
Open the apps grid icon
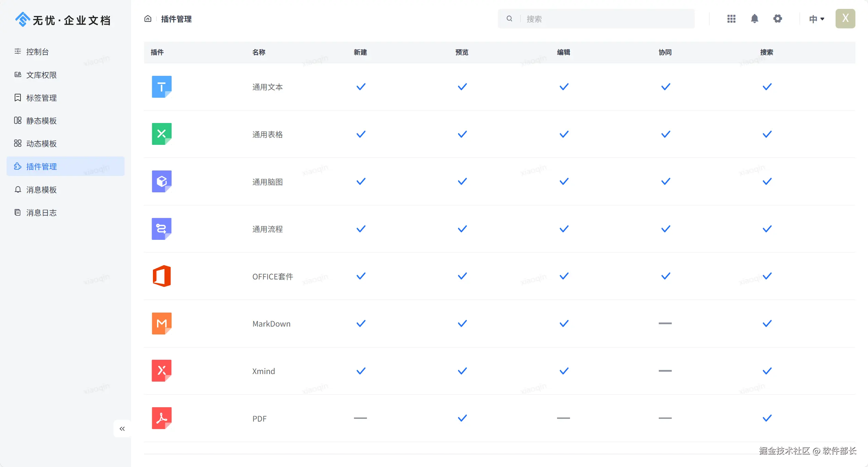click(731, 19)
